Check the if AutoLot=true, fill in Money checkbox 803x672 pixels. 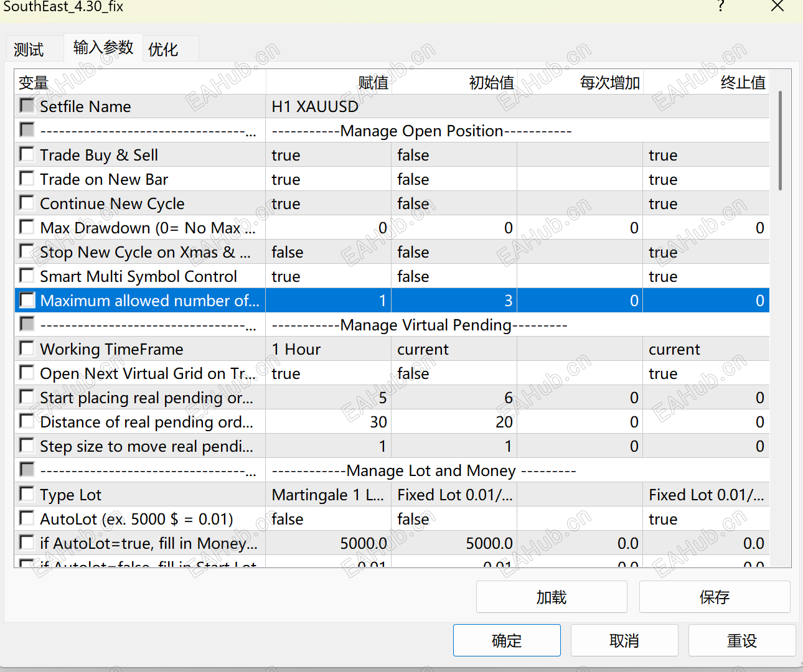[x=27, y=542]
